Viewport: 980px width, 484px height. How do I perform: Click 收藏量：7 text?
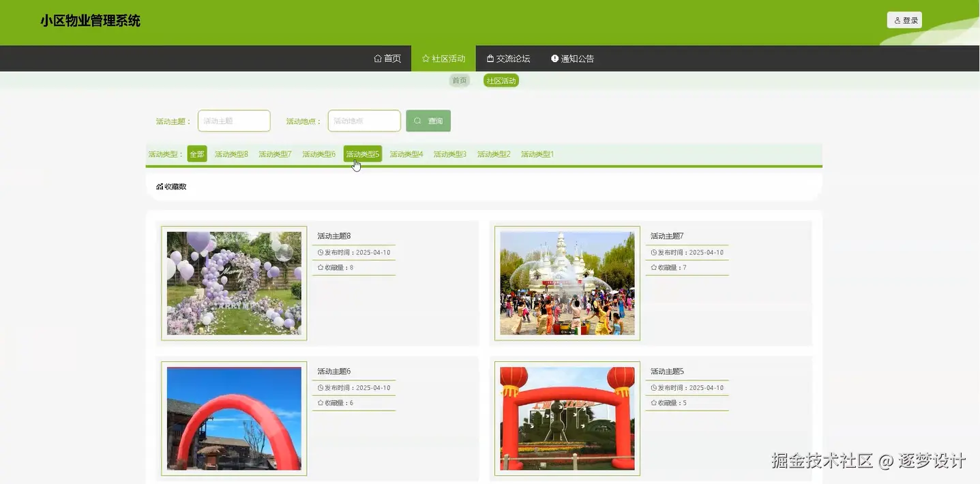tap(672, 267)
